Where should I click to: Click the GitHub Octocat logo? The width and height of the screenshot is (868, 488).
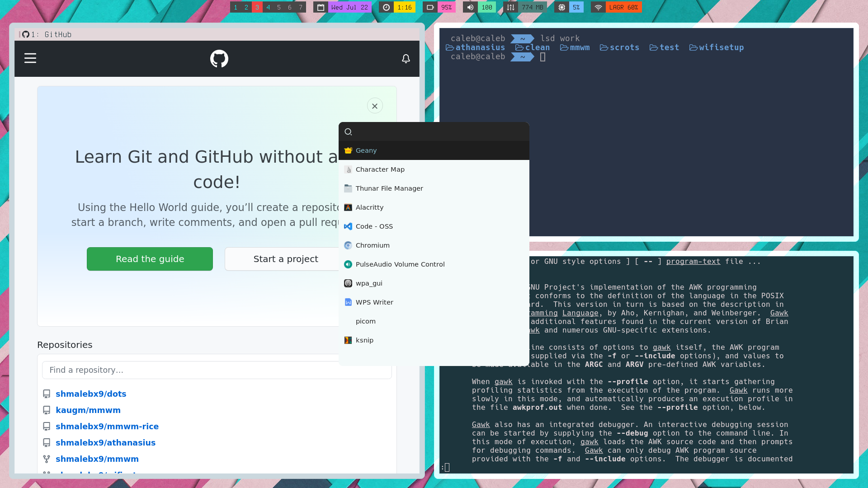[x=219, y=59]
